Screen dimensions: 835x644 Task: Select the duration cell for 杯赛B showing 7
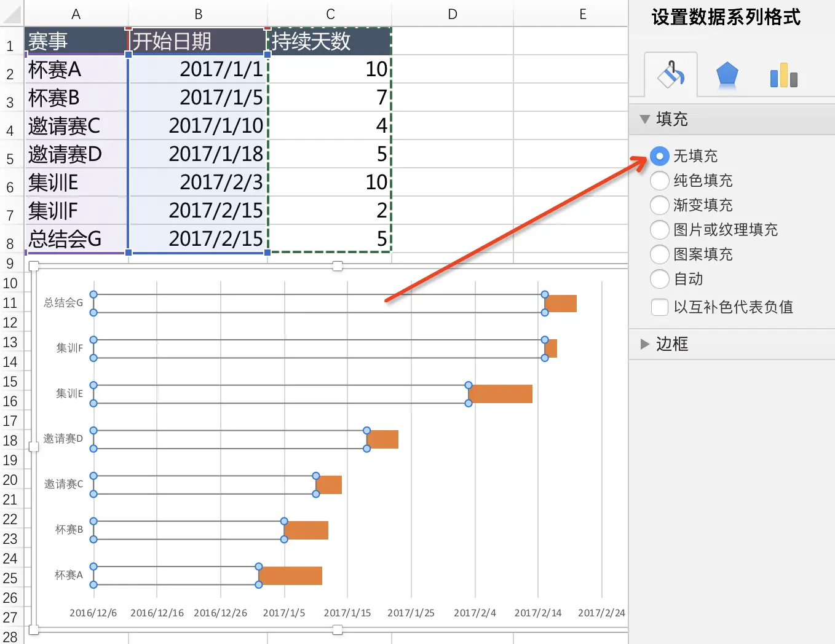point(330,98)
